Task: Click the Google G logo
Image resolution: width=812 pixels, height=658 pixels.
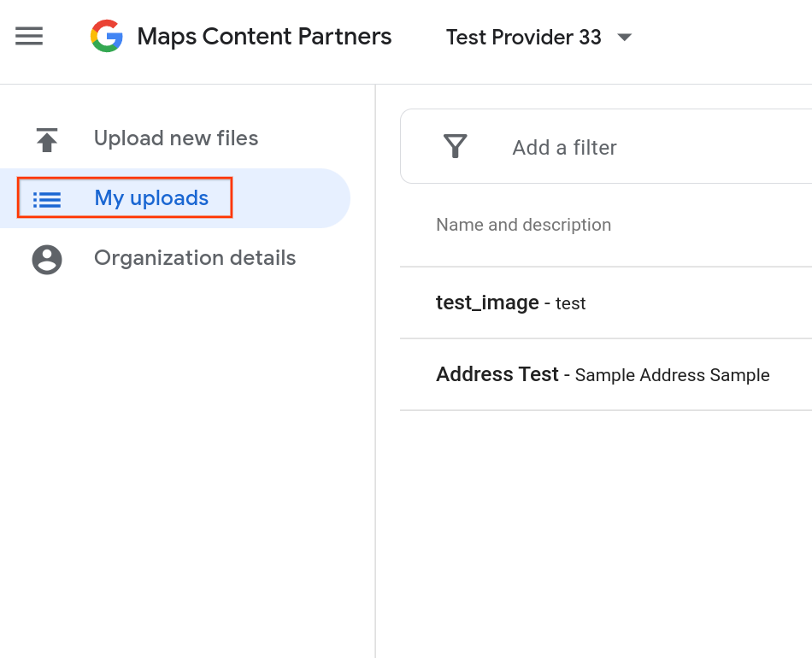Action: [x=107, y=37]
